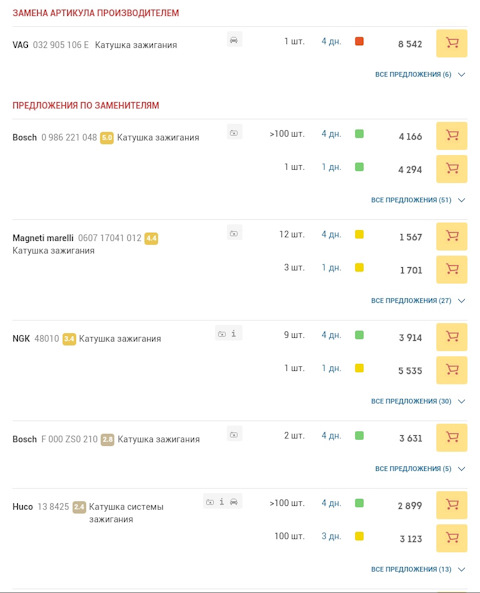Click the car applicability icon for Huco 13 8425
The image size is (480, 593).
pyautogui.click(x=234, y=502)
